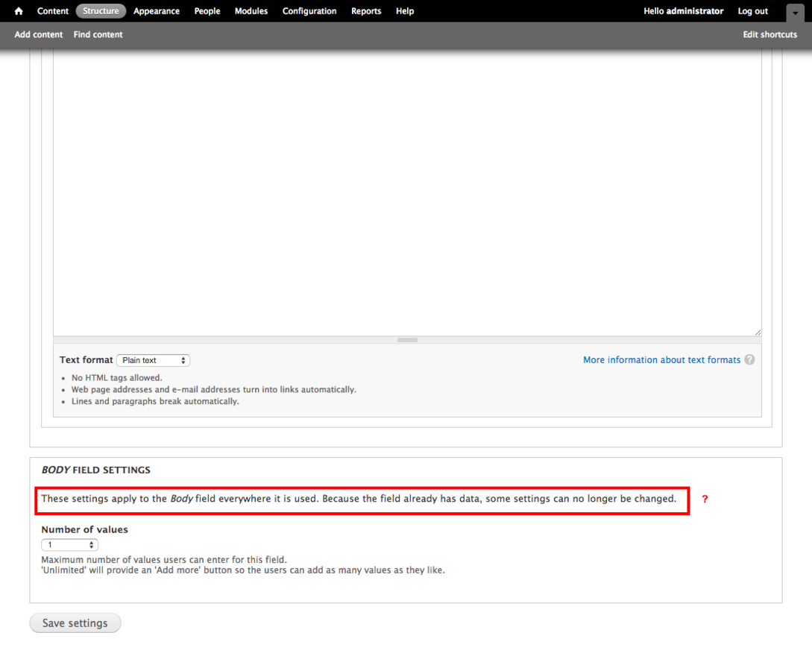Click the textarea corner resize handle

point(758,333)
